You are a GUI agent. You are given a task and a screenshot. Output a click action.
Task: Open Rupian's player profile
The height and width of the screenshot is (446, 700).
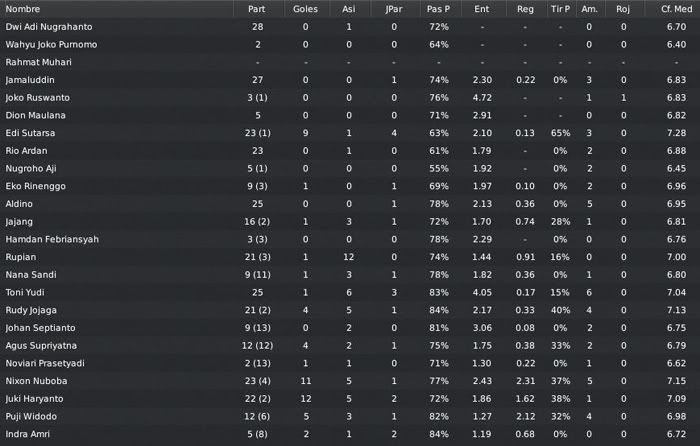click(21, 257)
